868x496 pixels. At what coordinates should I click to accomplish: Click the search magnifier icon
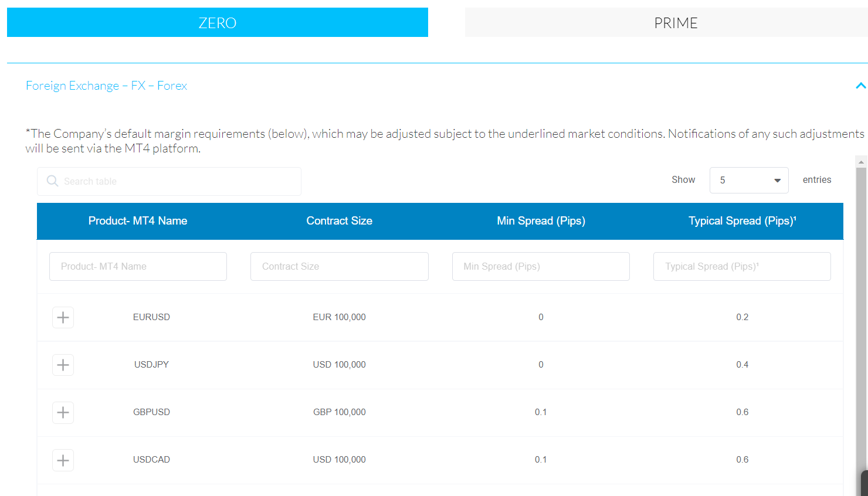[52, 181]
